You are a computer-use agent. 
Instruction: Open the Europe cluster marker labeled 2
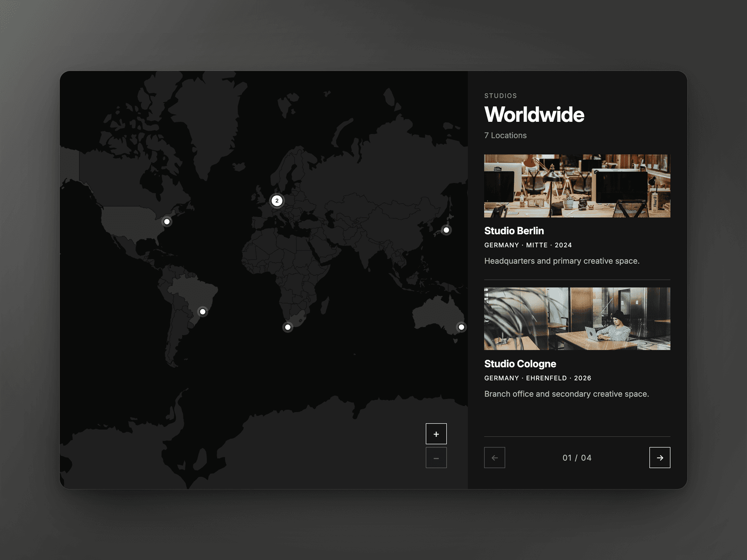pos(277,201)
